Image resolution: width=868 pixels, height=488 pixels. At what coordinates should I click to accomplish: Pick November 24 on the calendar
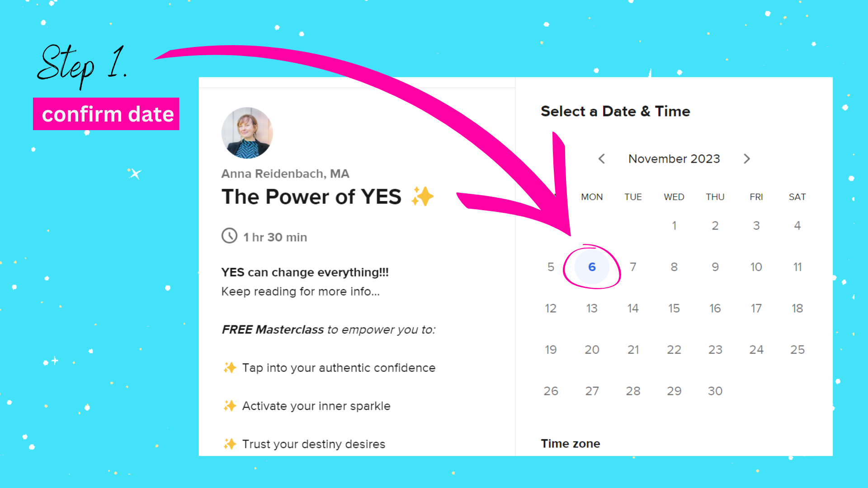pyautogui.click(x=756, y=349)
